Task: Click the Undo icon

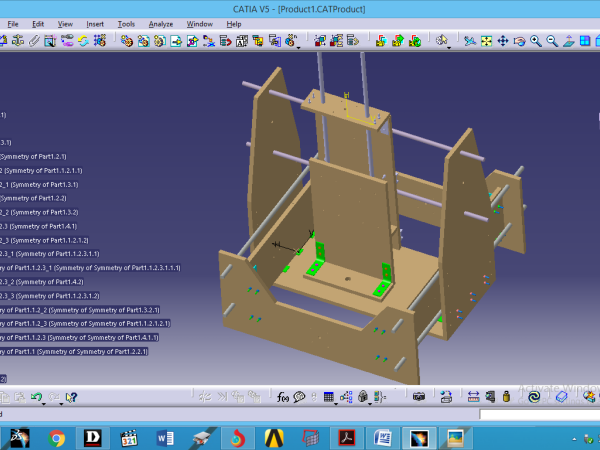Action: [x=36, y=397]
